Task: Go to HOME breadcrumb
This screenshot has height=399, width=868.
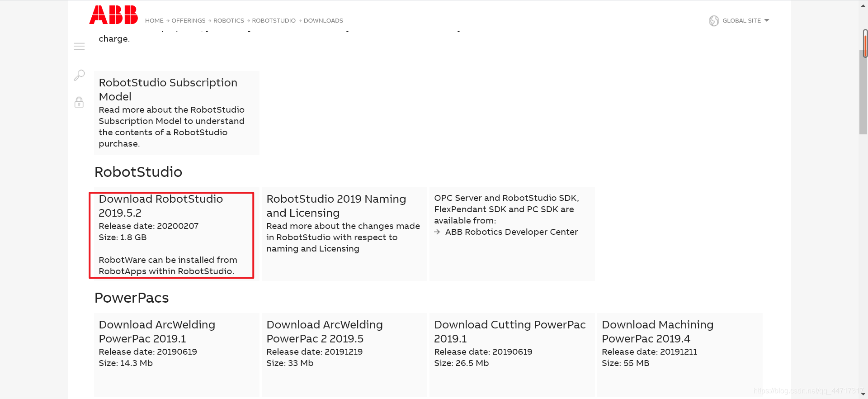Action: click(x=154, y=21)
